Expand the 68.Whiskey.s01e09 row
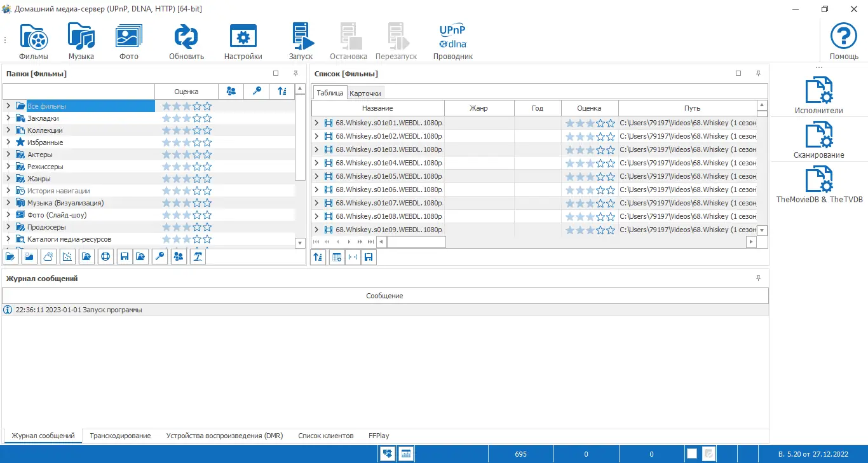The height and width of the screenshot is (463, 868). pos(317,230)
